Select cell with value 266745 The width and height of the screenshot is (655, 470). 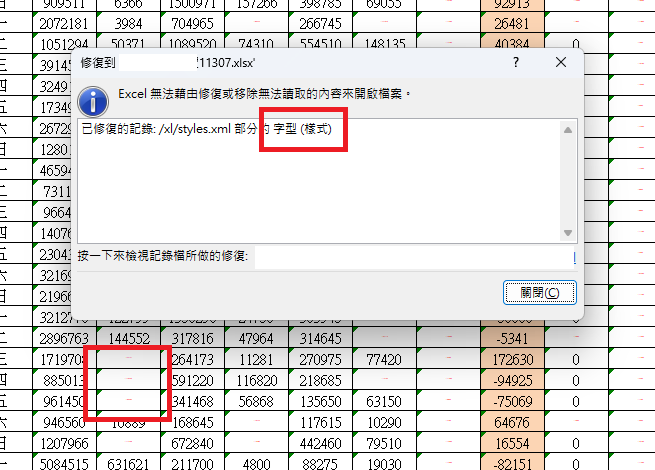[x=320, y=23]
